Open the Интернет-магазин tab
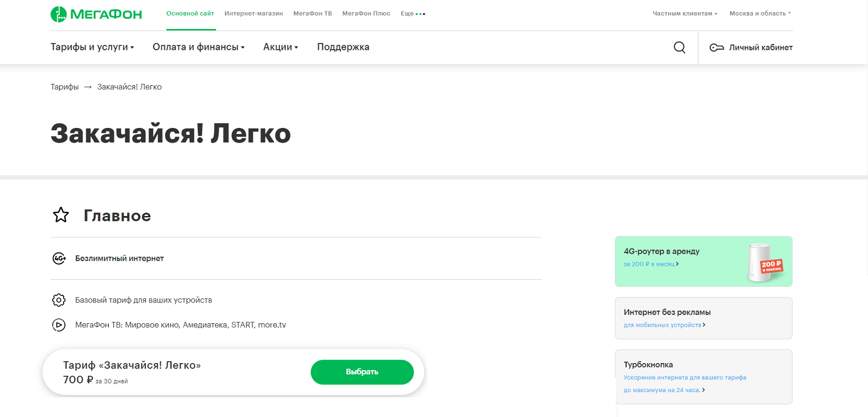Viewport: 868px width, 417px height. (x=253, y=13)
